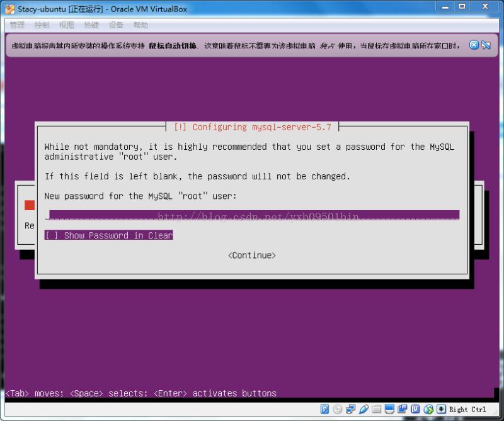Click the video capture indicator icon
The width and height of the screenshot is (504, 421).
[x=403, y=409]
